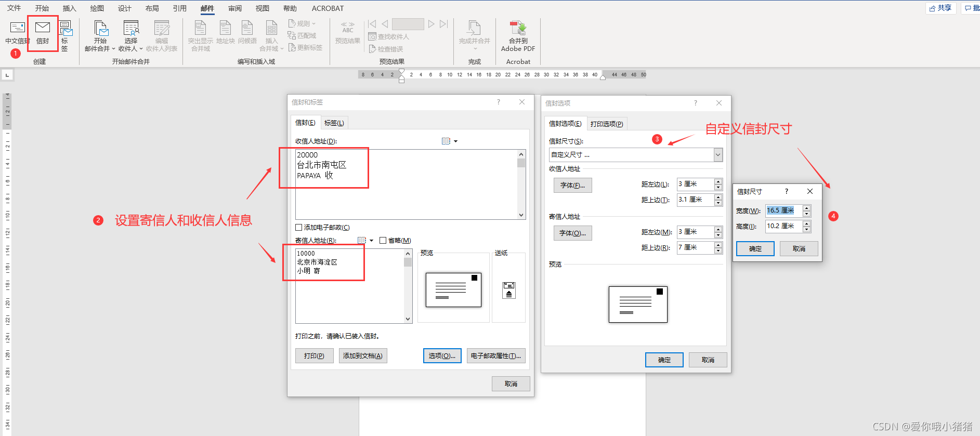Image resolution: width=980 pixels, height=436 pixels.
Task: Go to next record arrow in ribbon
Action: click(431, 24)
